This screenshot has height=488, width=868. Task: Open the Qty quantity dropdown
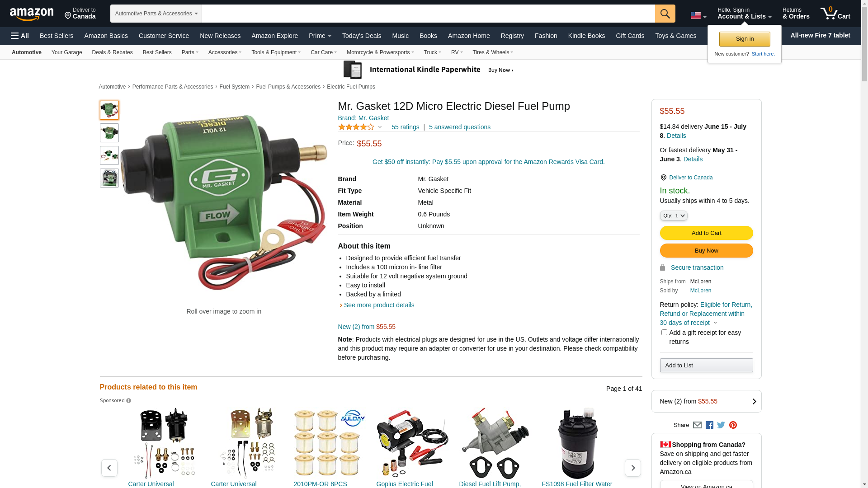click(674, 216)
